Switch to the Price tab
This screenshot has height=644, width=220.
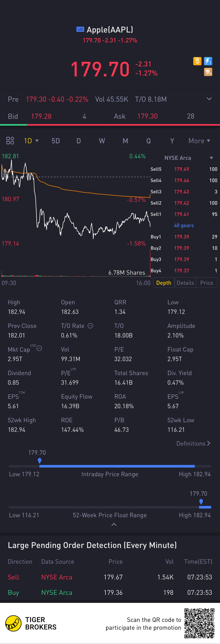click(x=207, y=283)
